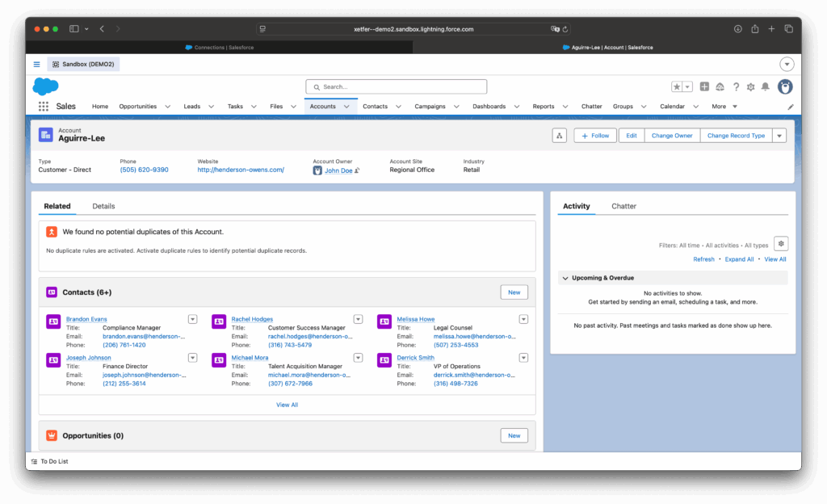Open the App Launcher grid icon
The width and height of the screenshot is (827, 504).
point(44,107)
